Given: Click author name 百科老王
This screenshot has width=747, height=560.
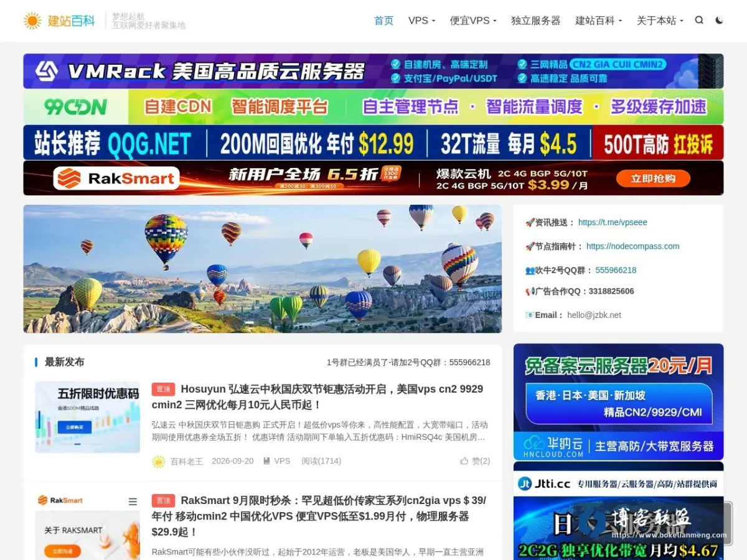Looking at the screenshot, I should pyautogui.click(x=187, y=461).
